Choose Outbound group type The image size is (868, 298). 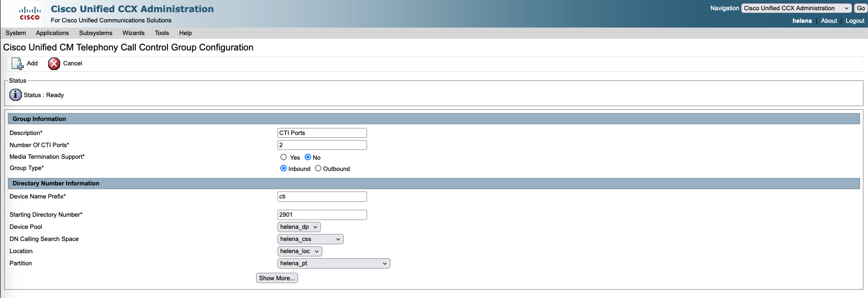[x=318, y=169]
